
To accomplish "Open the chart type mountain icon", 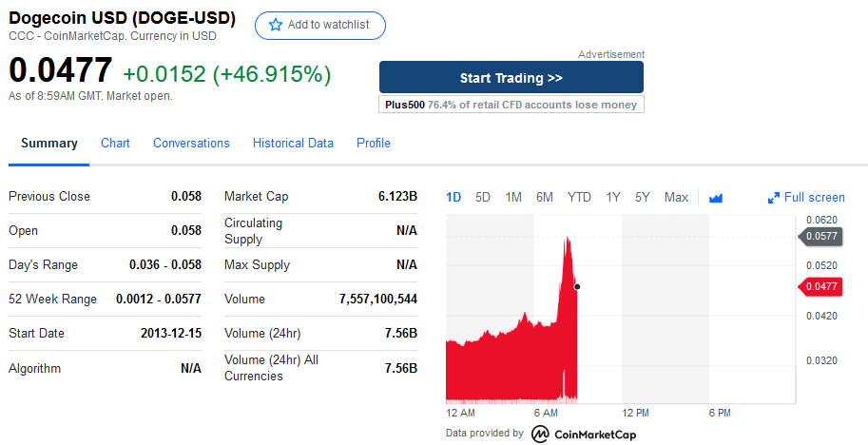I will [715, 198].
